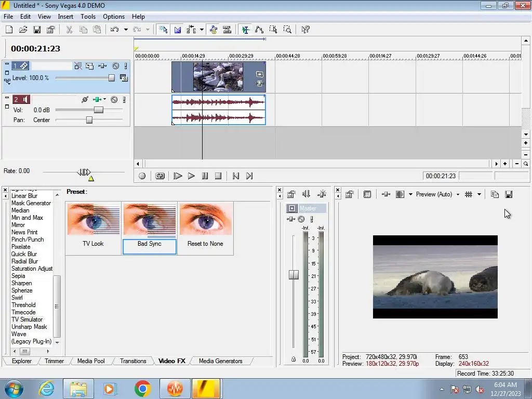Select the Reset to None preset

pos(205,228)
